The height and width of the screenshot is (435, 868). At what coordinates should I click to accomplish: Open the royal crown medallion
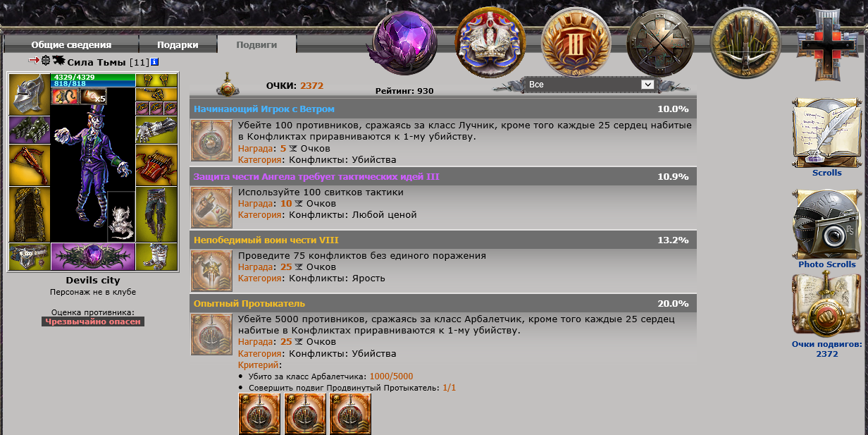coord(491,42)
